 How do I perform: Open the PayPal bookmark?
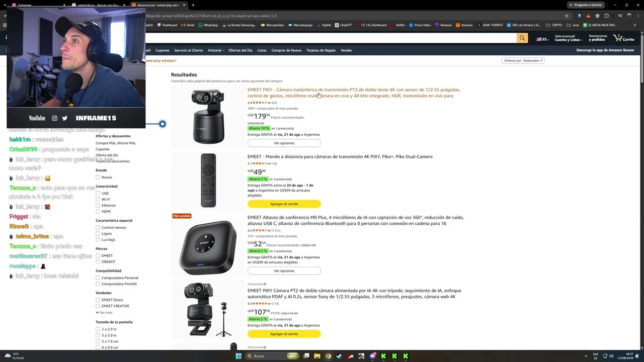[x=324, y=25]
